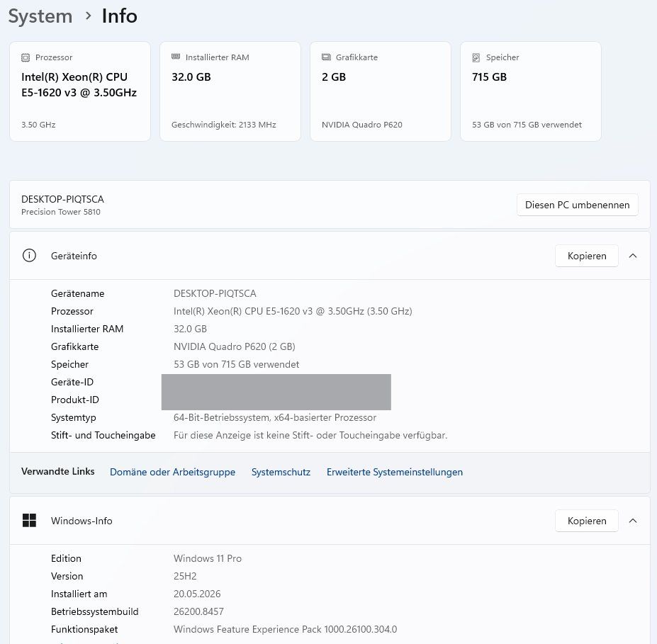
Task: Copy the Windows-Info details via Kopieren
Action: 587,521
